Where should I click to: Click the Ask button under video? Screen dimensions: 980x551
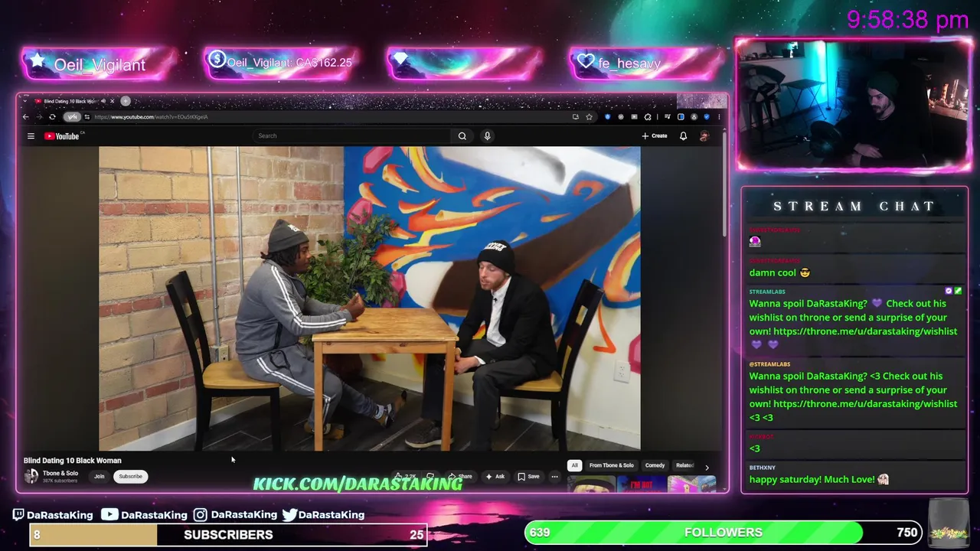495,477
